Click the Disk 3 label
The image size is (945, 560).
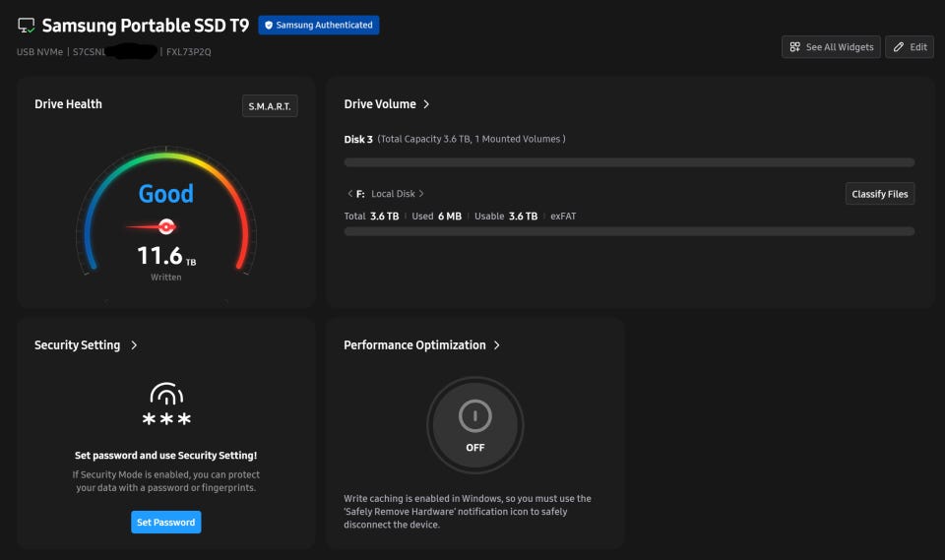tap(358, 139)
